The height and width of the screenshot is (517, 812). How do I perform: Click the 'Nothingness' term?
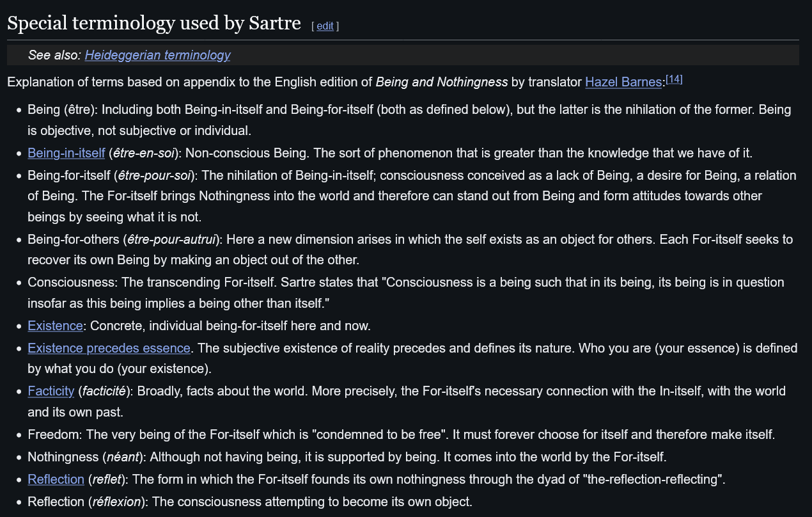(x=63, y=457)
